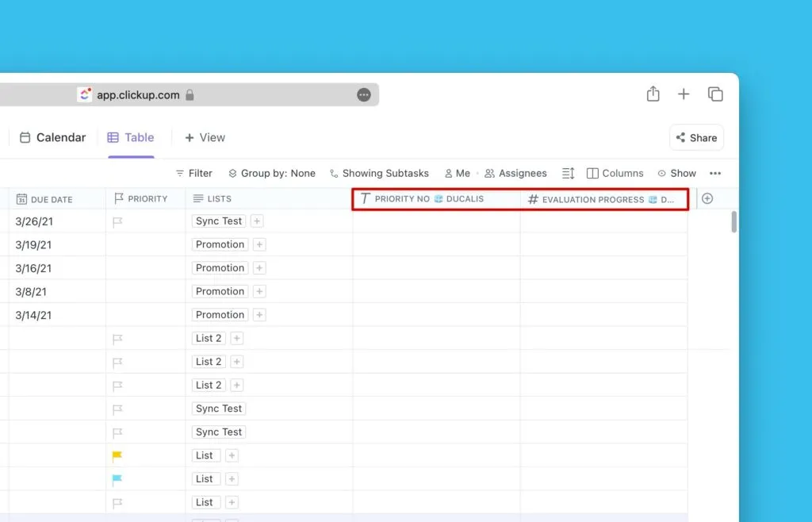Open the Show dropdown

click(677, 173)
